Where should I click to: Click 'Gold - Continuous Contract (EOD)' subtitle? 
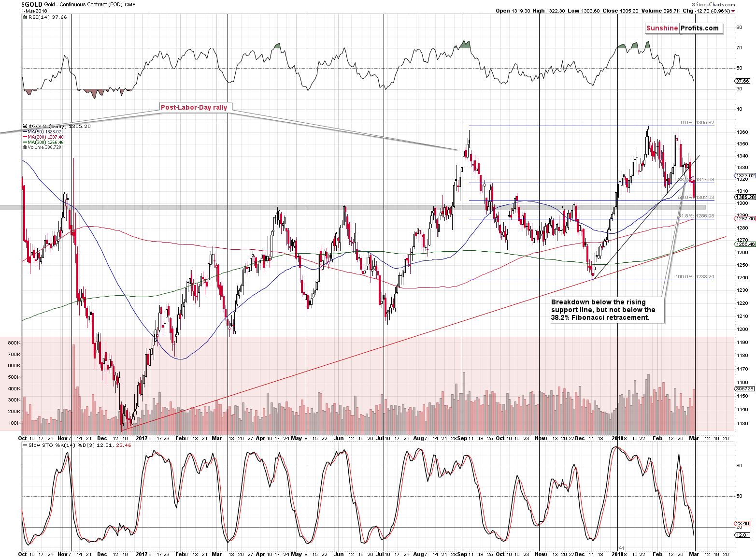[x=83, y=5]
